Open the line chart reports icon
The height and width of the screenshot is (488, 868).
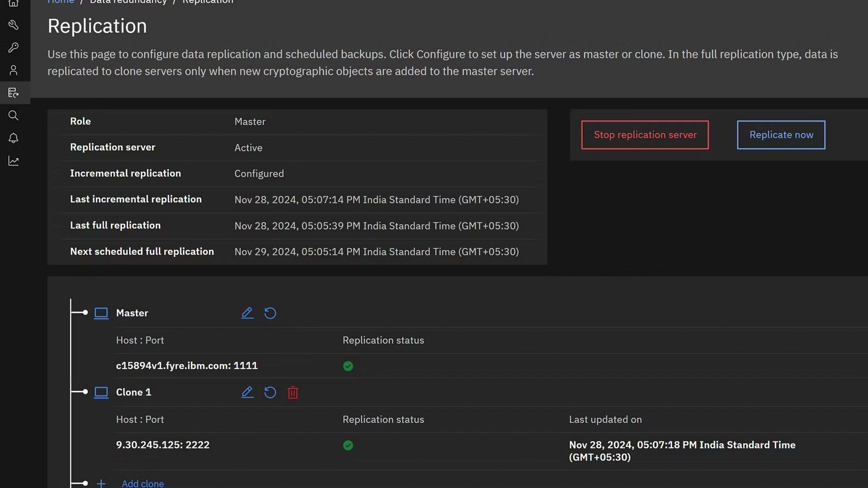13,161
